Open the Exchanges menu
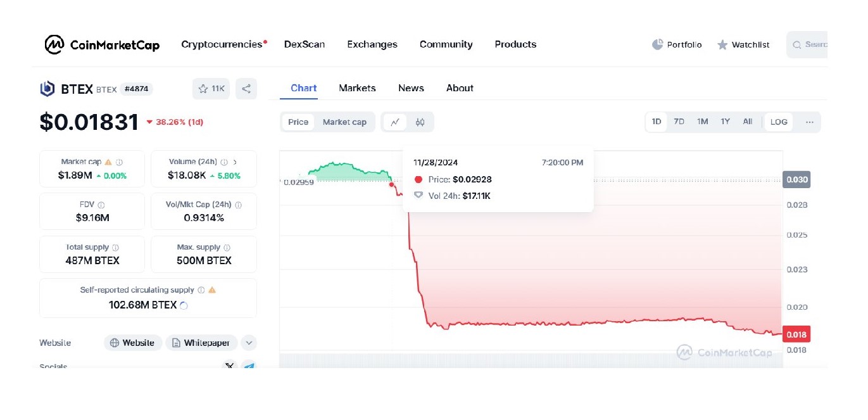868x420 pixels. point(372,44)
